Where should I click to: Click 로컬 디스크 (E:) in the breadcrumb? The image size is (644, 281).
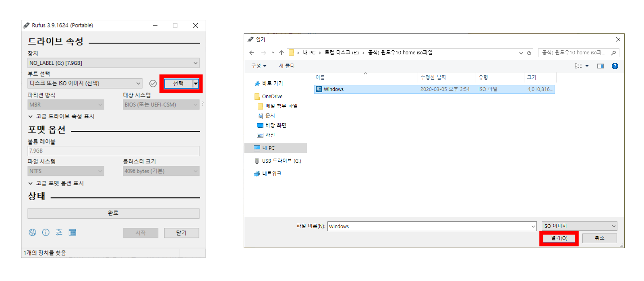(342, 53)
